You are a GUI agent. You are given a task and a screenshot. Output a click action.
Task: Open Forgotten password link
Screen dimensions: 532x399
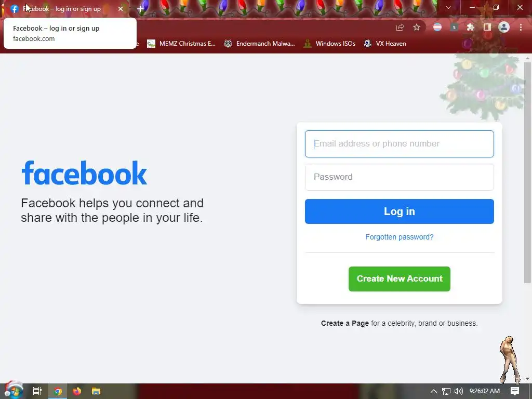tap(400, 237)
